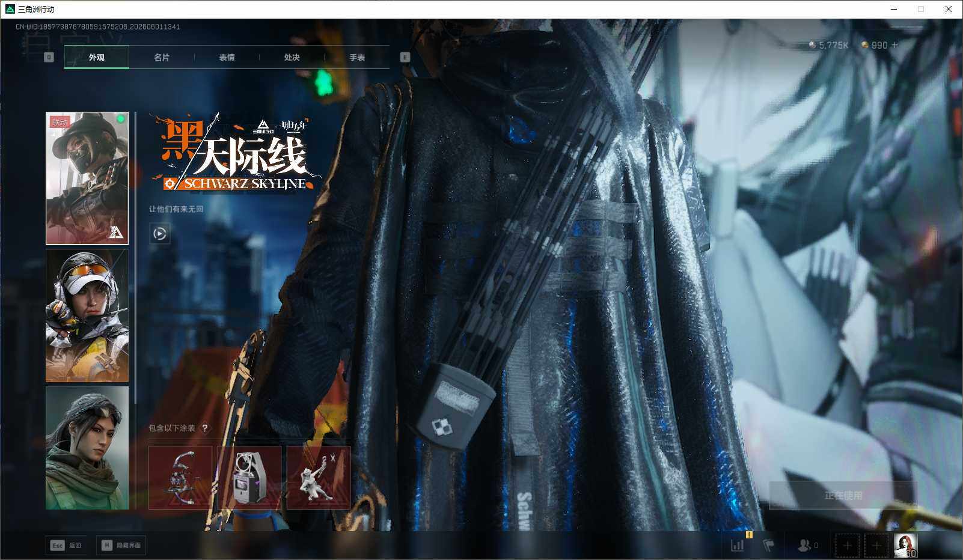
Task: Open the flags icon in bottom bar
Action: pyautogui.click(x=769, y=545)
